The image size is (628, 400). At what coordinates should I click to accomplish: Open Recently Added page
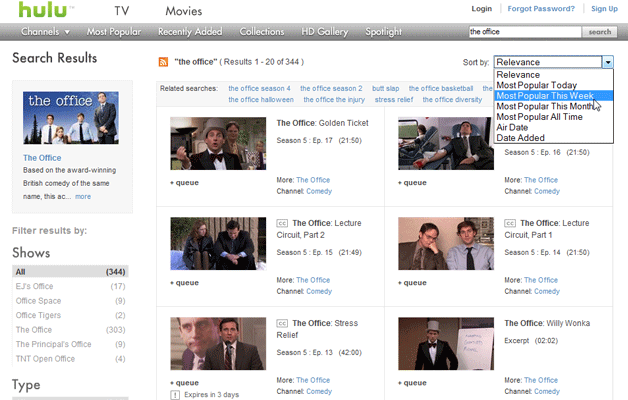(x=190, y=32)
